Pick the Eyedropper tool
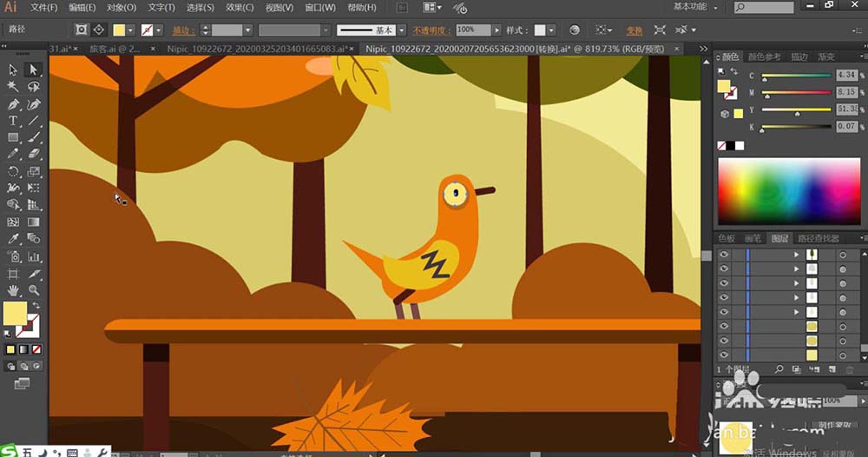This screenshot has height=457, width=868. (x=13, y=239)
